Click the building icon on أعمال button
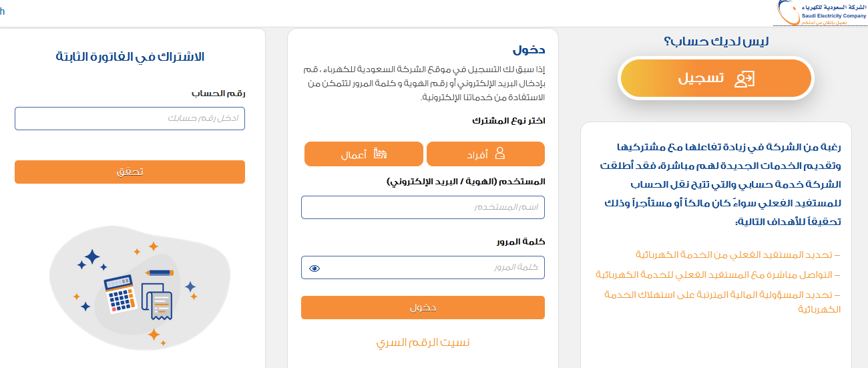 click(380, 154)
